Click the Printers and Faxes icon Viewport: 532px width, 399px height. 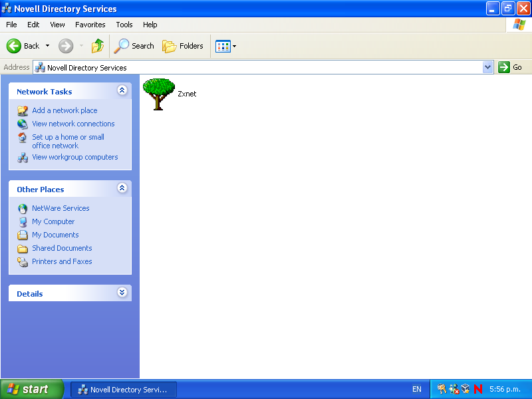click(23, 262)
